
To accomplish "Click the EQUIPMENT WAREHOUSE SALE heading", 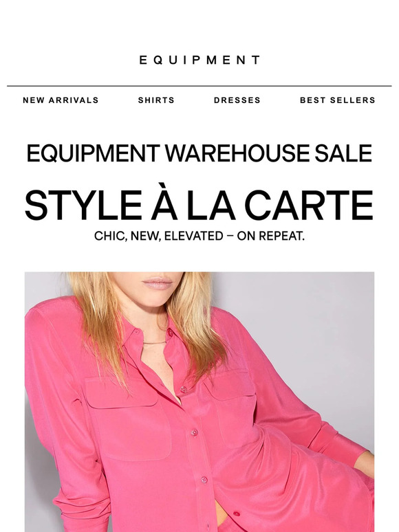I will tap(199, 153).
